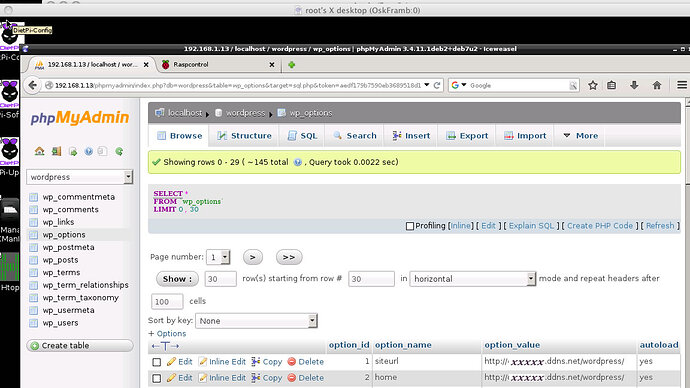Click the phpMyAdmin Home icon
The width and height of the screenshot is (690, 388).
[40, 151]
